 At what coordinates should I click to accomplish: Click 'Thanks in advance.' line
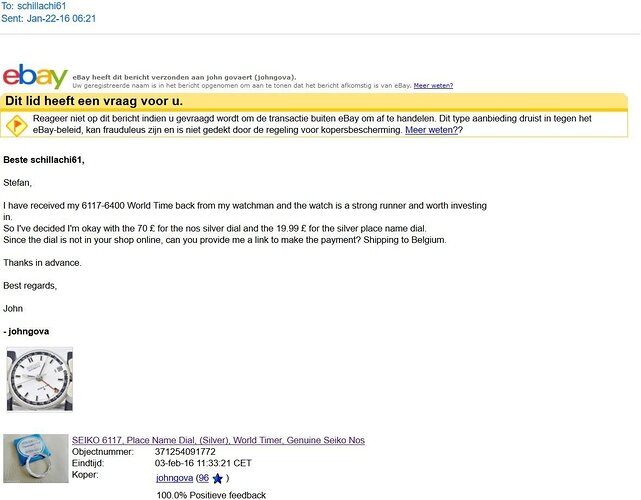point(43,263)
